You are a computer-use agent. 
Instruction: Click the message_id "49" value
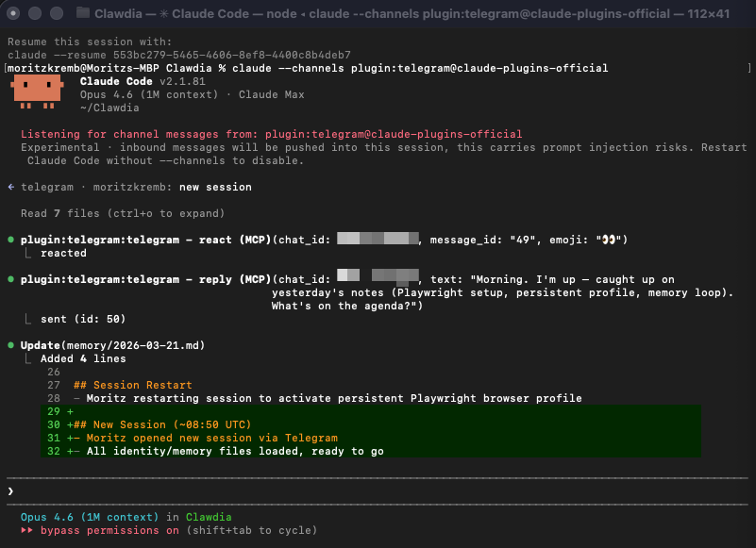coord(523,240)
